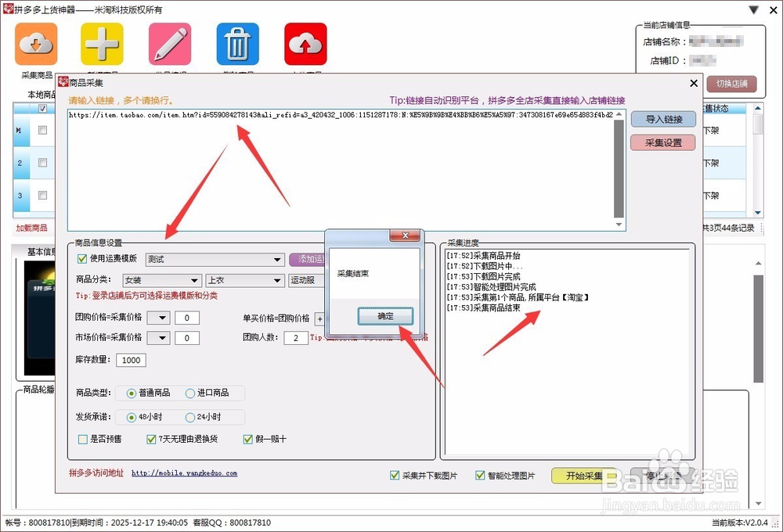The height and width of the screenshot is (532, 783).
Task: Open the 上衣 subcategory dropdown
Action: click(x=245, y=280)
